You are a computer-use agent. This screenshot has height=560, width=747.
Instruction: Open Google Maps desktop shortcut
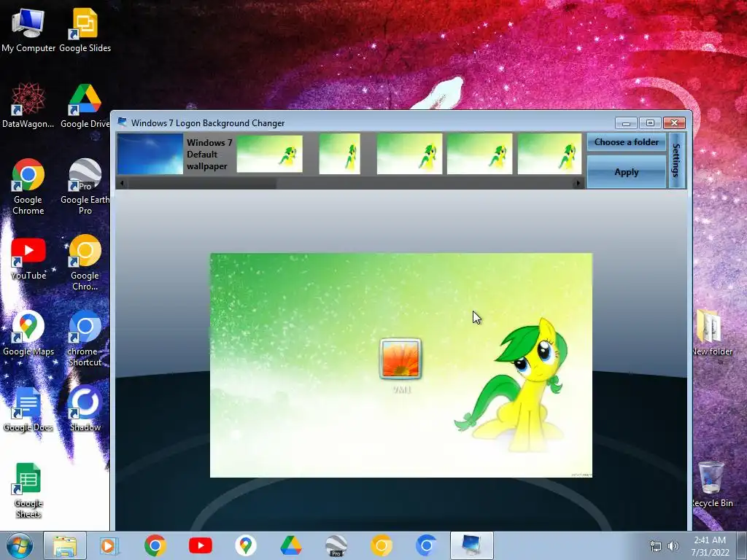point(28,333)
